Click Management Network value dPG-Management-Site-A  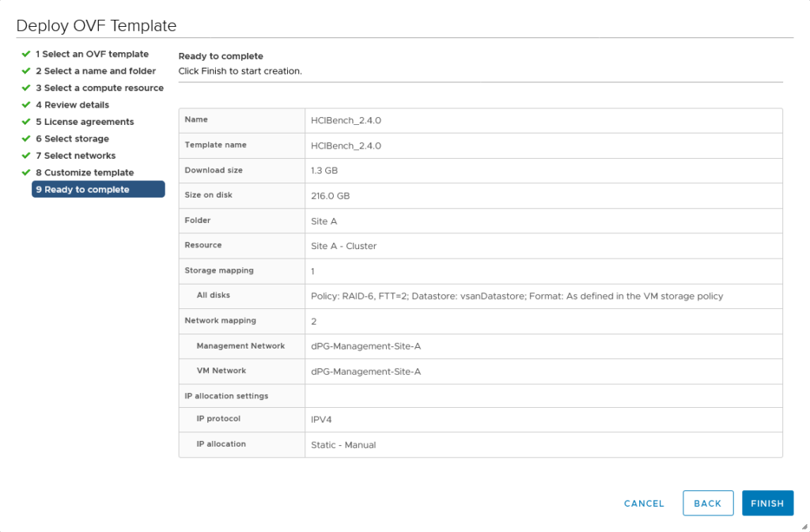365,346
